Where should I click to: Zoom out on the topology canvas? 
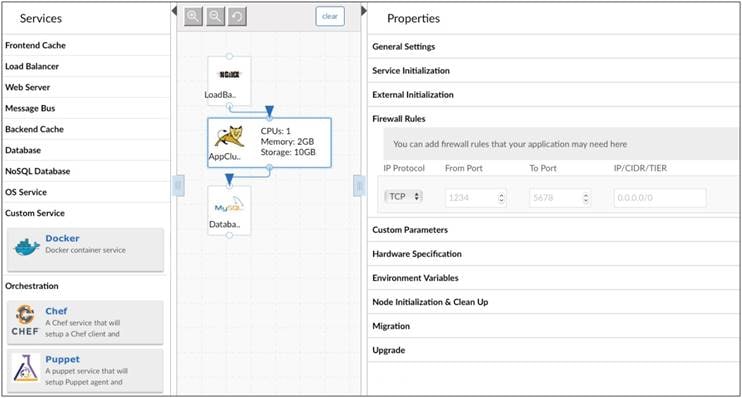point(215,17)
